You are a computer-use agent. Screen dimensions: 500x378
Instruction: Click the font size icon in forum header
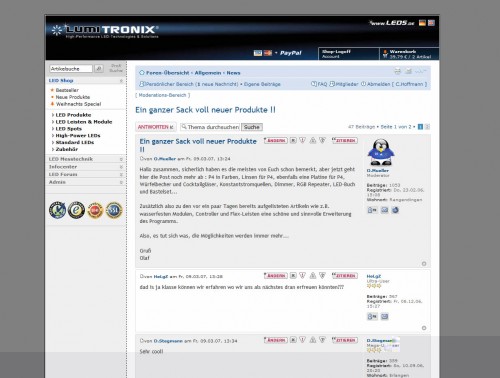(x=420, y=71)
